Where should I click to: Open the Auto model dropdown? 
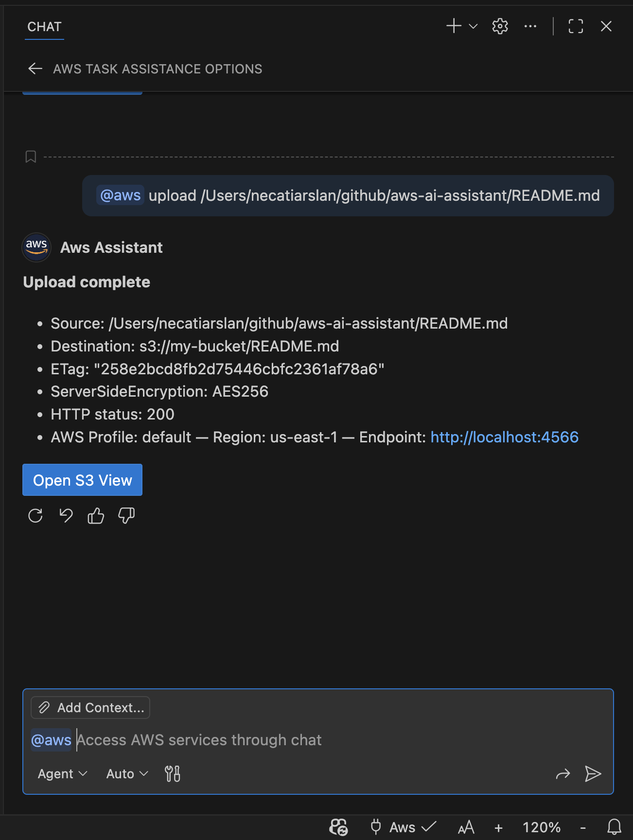(127, 773)
